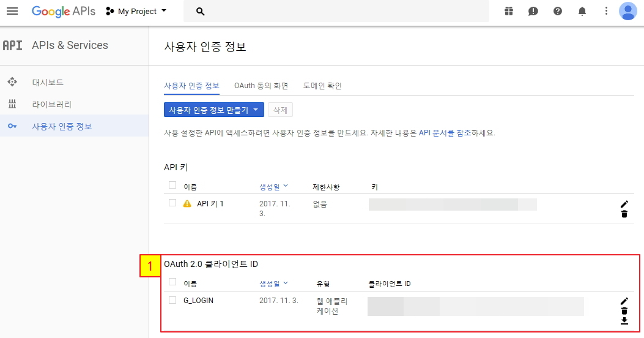Image resolution: width=644 pixels, height=338 pixels.
Task: Click the OAuth 2.0 클라이언트 ID heading
Action: 211,264
